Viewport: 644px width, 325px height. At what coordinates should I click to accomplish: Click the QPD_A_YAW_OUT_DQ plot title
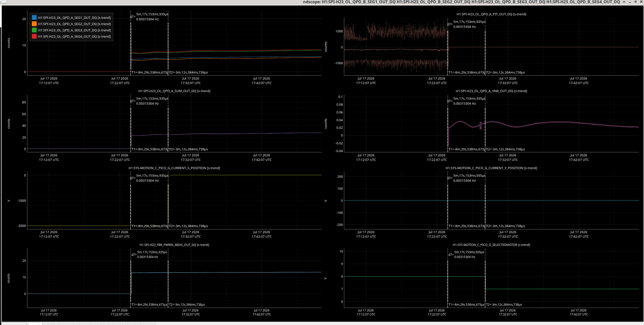[x=491, y=91]
